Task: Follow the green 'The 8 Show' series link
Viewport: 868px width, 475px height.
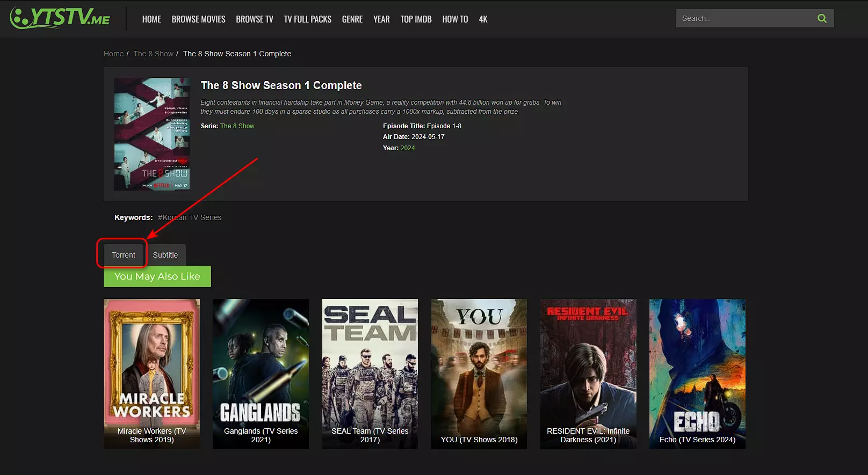Action: pyautogui.click(x=237, y=126)
